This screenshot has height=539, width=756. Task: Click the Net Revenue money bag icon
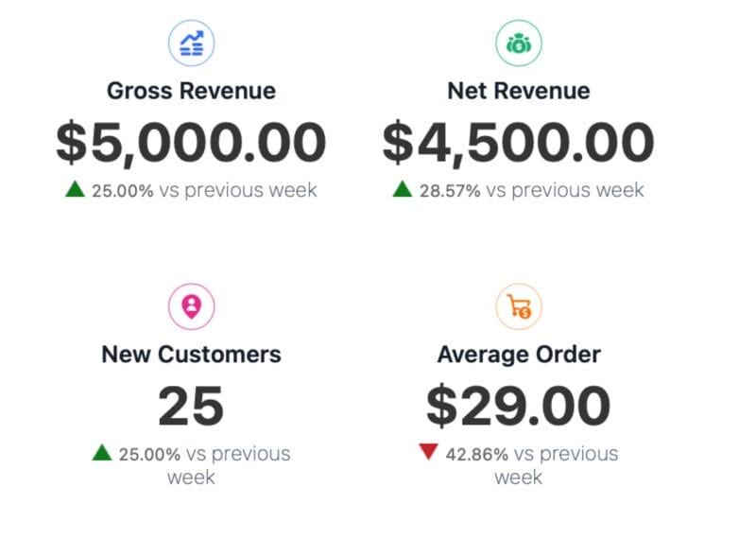(x=519, y=43)
